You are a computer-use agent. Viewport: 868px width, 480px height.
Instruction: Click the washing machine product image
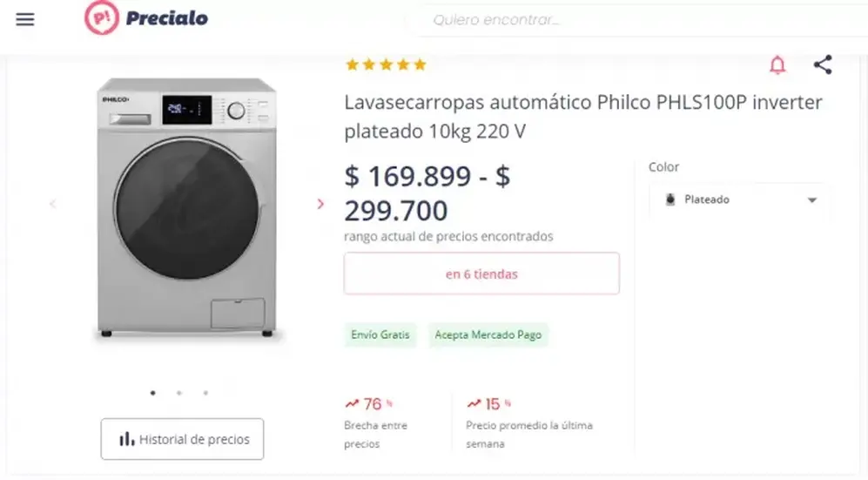[x=186, y=209]
